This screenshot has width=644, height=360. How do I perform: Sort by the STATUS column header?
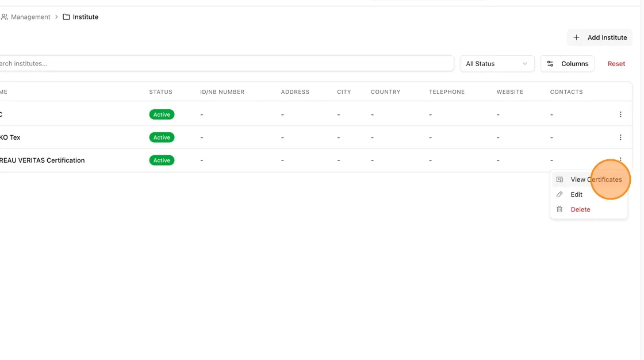(160, 91)
